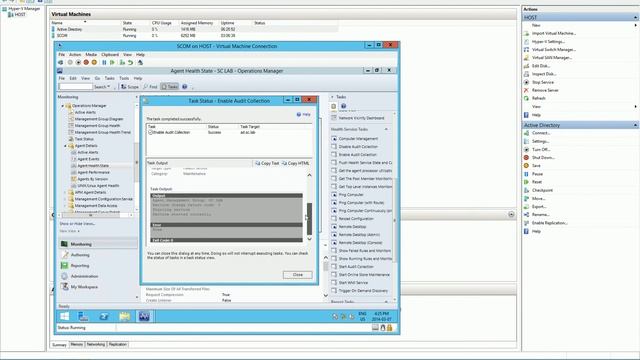Click Task Output vertical scrollbar thumb
Viewport: 640px width, 360px height.
point(309,219)
